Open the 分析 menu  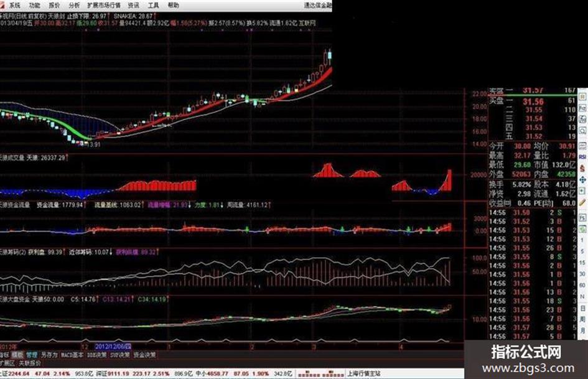74,5
